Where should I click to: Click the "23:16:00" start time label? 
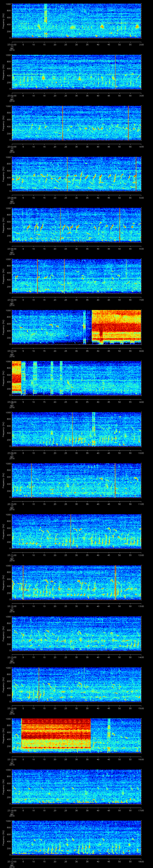tap(12, 810)
